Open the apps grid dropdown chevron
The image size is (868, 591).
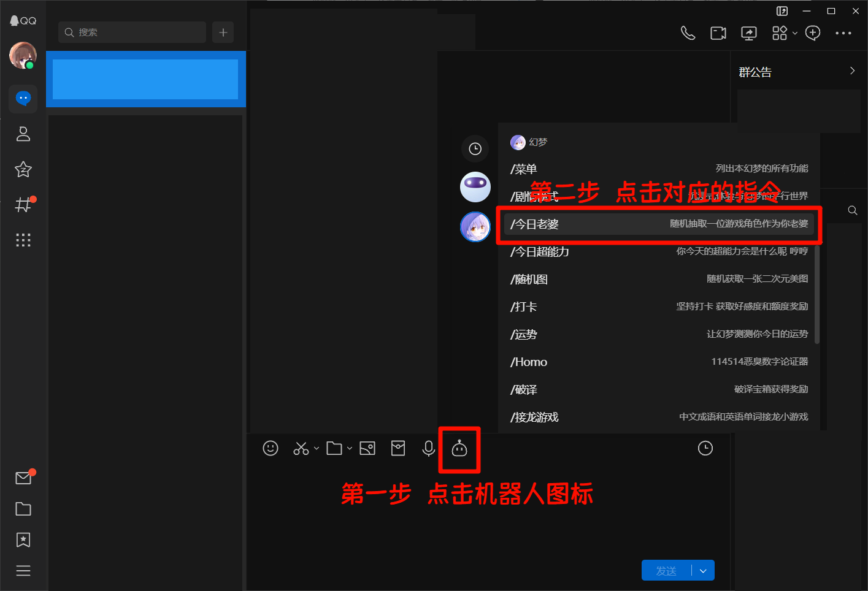[x=795, y=33]
